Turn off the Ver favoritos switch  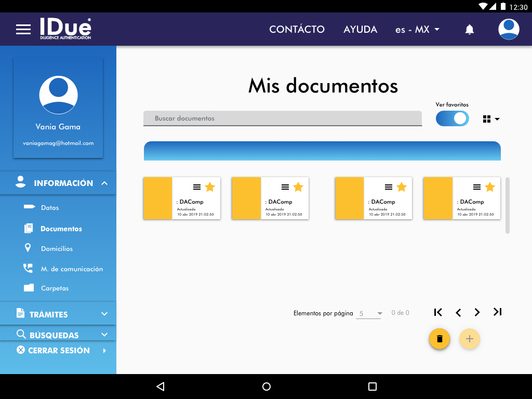pyautogui.click(x=452, y=118)
